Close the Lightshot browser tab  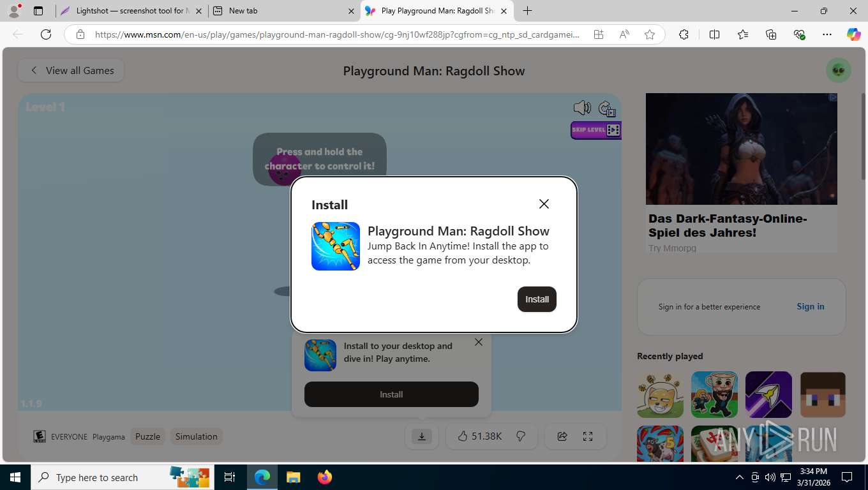[x=198, y=11]
